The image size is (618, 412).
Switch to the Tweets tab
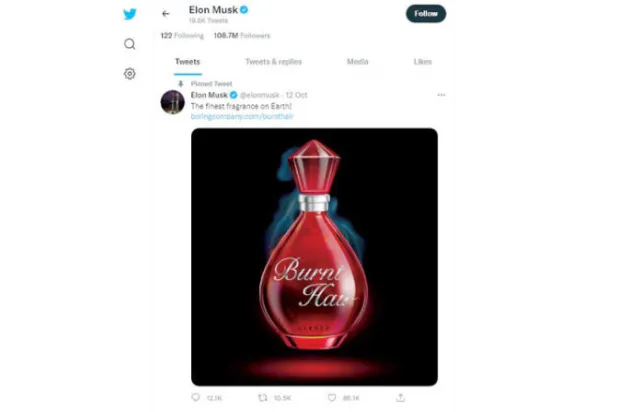click(x=187, y=62)
